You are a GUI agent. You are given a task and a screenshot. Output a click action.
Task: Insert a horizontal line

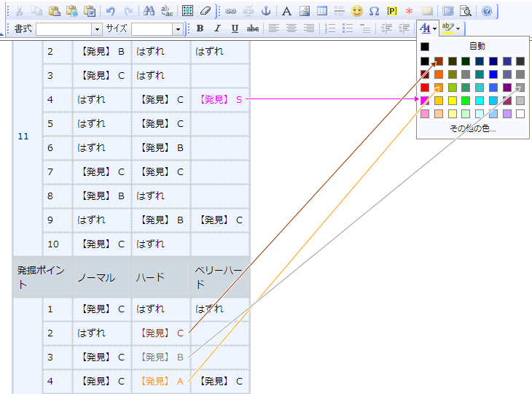(x=340, y=11)
